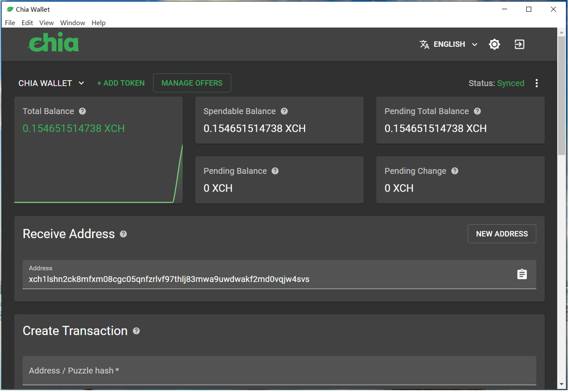Click the Pending Change help icon
Screen dimensions: 569x392
tap(455, 171)
